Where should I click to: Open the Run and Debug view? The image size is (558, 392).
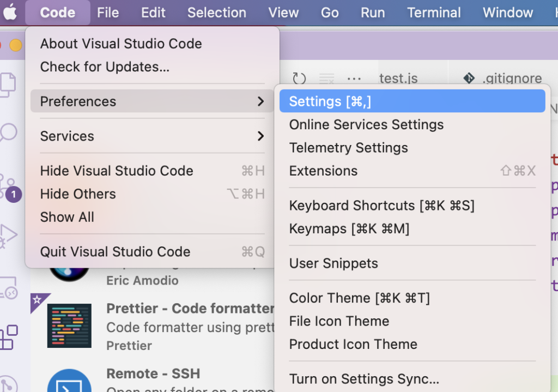[x=9, y=236]
